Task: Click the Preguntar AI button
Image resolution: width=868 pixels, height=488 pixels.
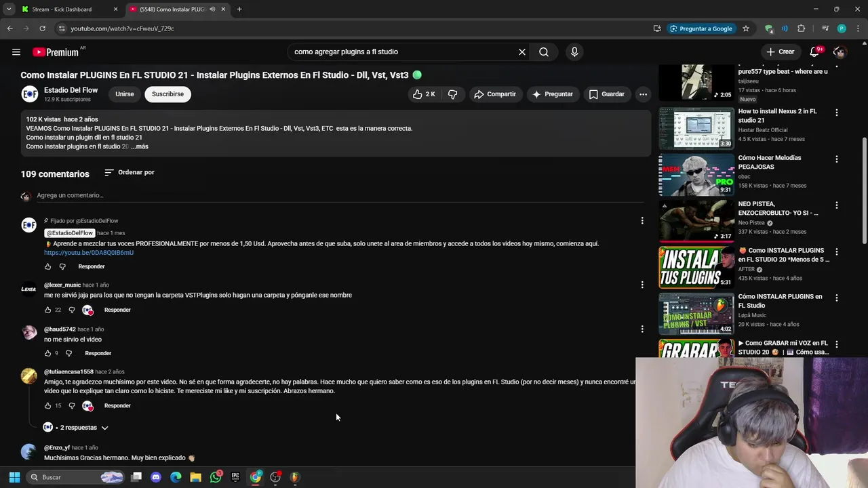Action: pos(553,94)
